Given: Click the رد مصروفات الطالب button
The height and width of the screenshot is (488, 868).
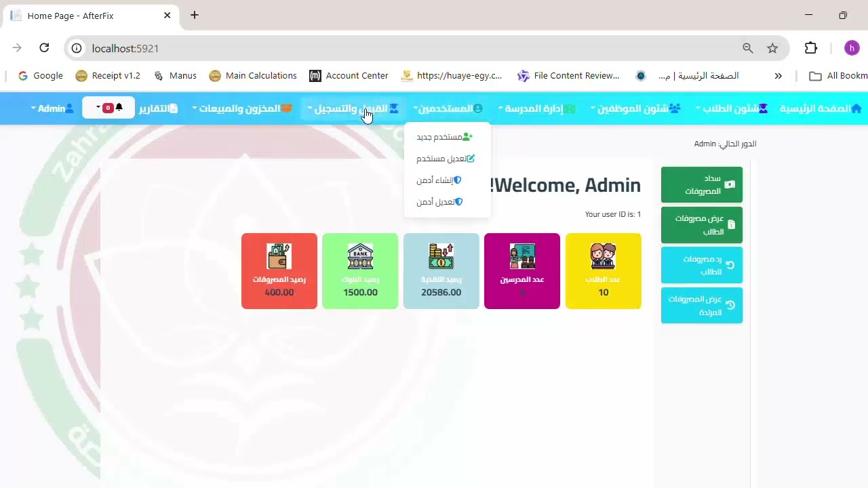Looking at the screenshot, I should (x=702, y=265).
